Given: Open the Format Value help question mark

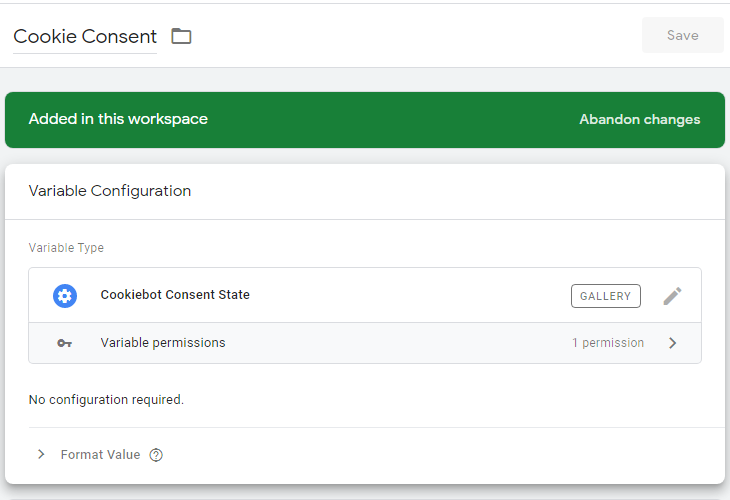Looking at the screenshot, I should (x=156, y=455).
